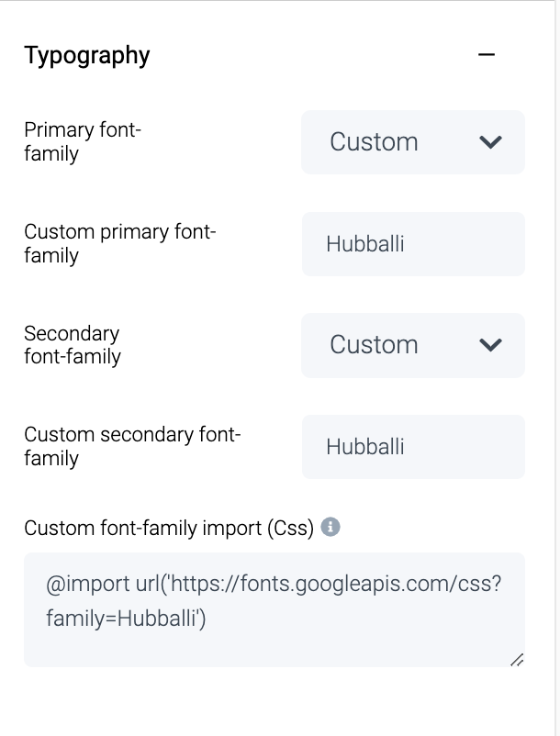
Task: Click the "family=Hubballi')" line in the textarea
Action: coord(127,619)
